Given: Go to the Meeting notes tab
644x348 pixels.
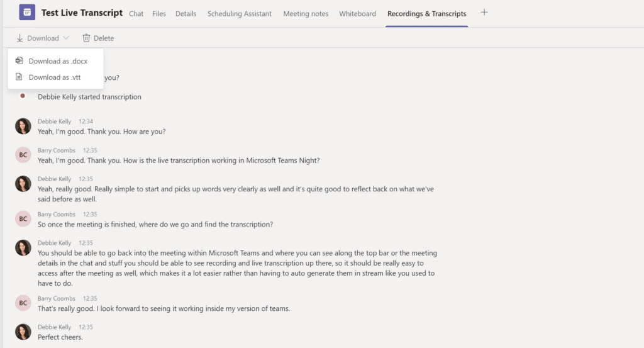Looking at the screenshot, I should 306,14.
